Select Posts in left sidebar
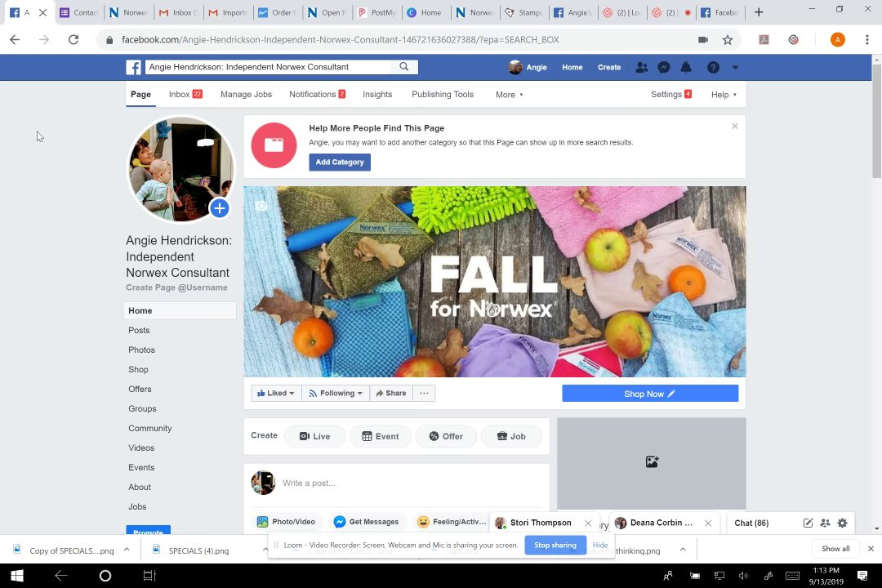The height and width of the screenshot is (588, 882). 139,330
